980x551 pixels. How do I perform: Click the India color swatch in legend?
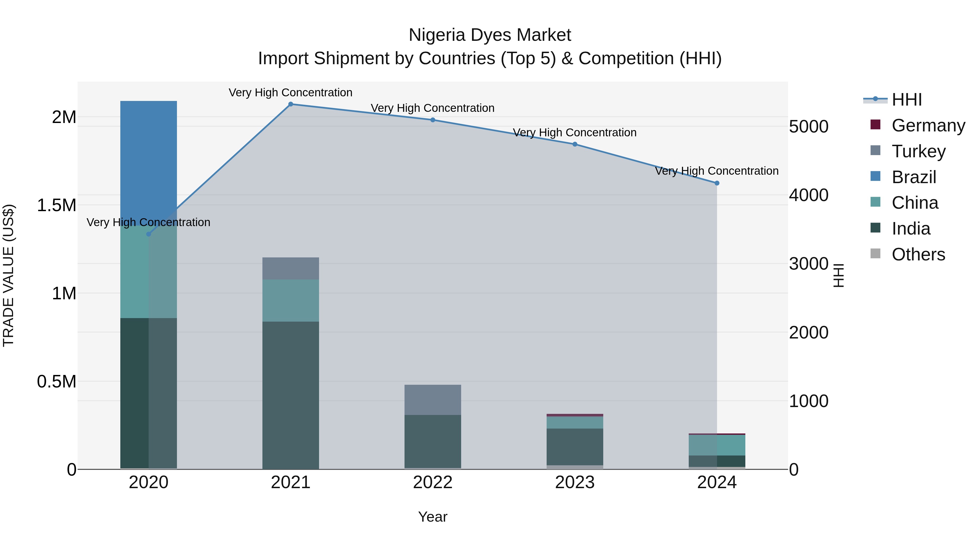875,228
